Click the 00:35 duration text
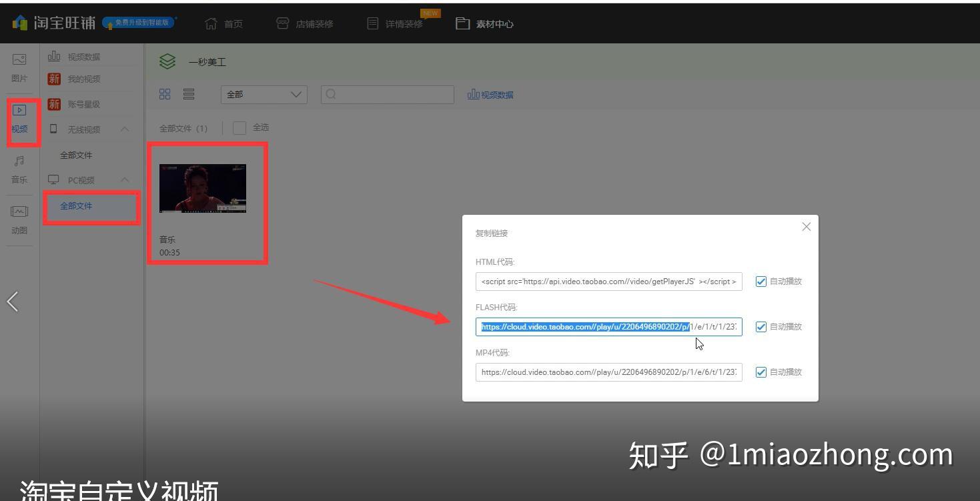 pos(169,252)
